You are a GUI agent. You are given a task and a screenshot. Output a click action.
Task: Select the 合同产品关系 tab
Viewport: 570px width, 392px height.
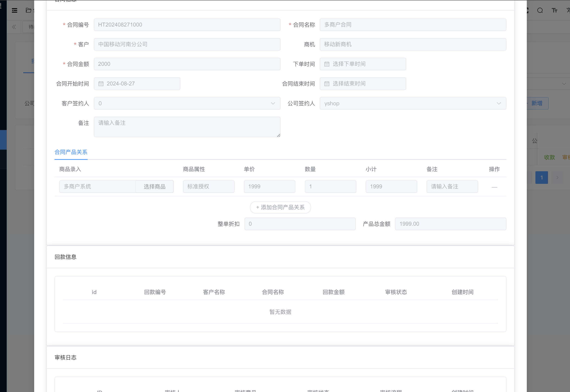(x=71, y=152)
